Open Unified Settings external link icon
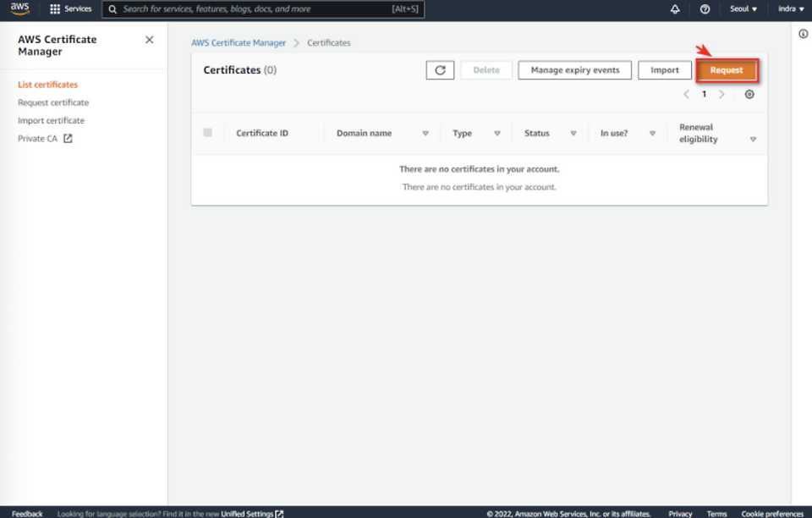The image size is (812, 518). tap(280, 513)
